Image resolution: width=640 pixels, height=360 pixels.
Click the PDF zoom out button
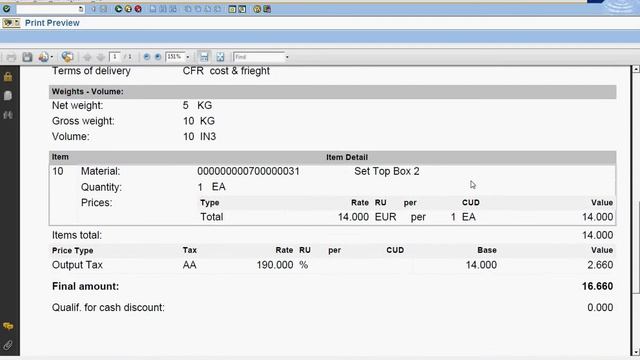pos(147,57)
